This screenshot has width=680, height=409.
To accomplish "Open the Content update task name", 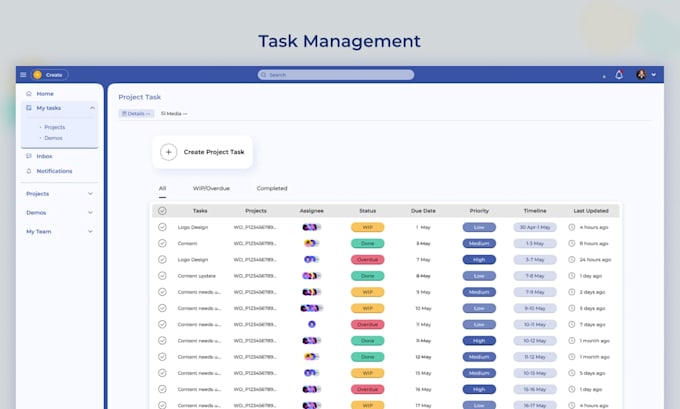I will (x=196, y=276).
